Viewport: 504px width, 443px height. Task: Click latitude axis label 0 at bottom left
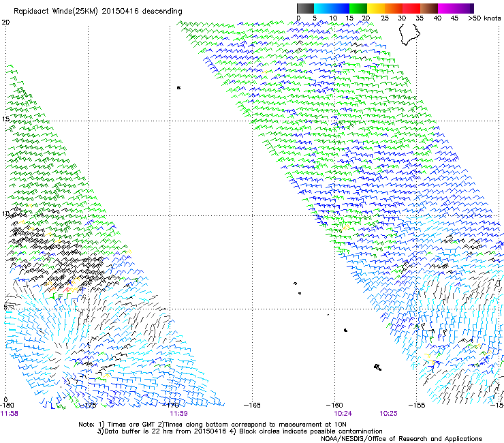click(x=5, y=400)
